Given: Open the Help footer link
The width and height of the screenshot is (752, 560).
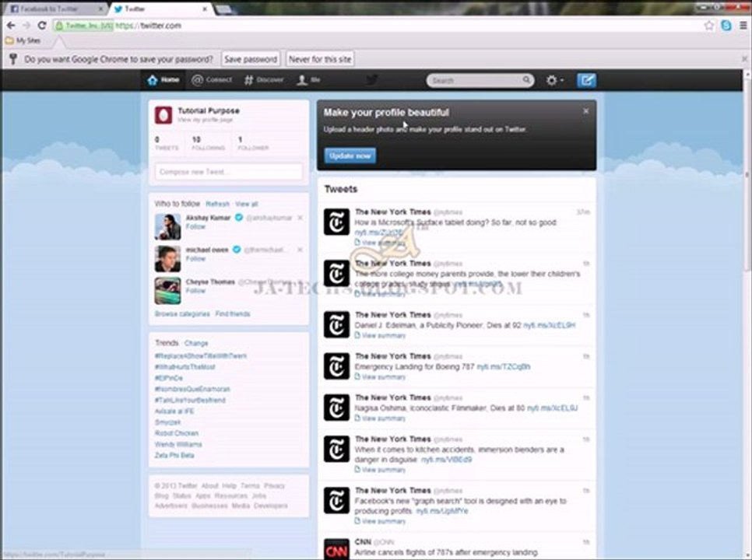Looking at the screenshot, I should pos(229,486).
